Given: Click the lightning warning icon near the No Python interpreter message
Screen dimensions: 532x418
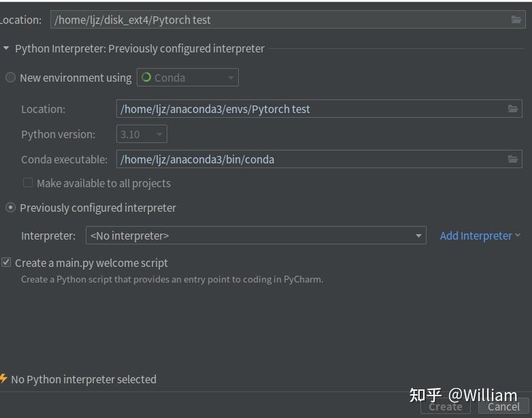Looking at the screenshot, I should pos(3,379).
